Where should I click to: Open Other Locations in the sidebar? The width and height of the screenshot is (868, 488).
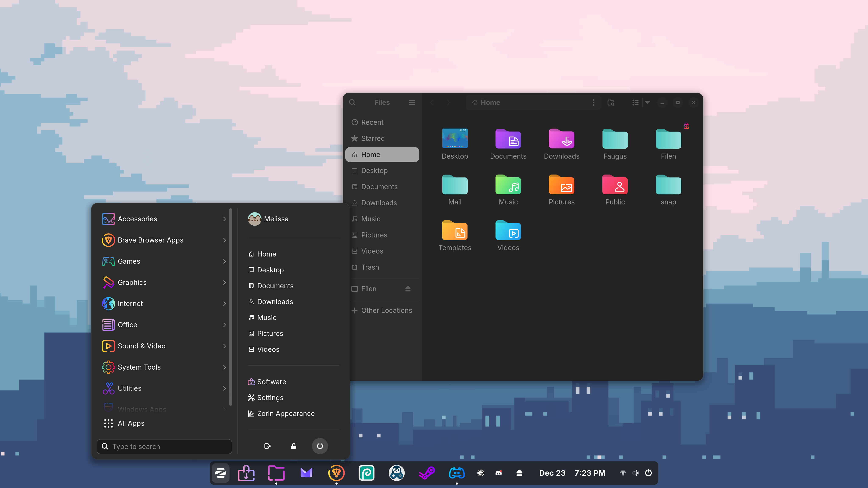pyautogui.click(x=386, y=310)
